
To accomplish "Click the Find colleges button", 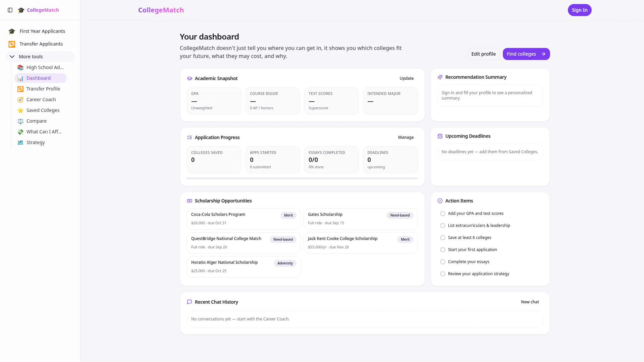I will pos(526,54).
